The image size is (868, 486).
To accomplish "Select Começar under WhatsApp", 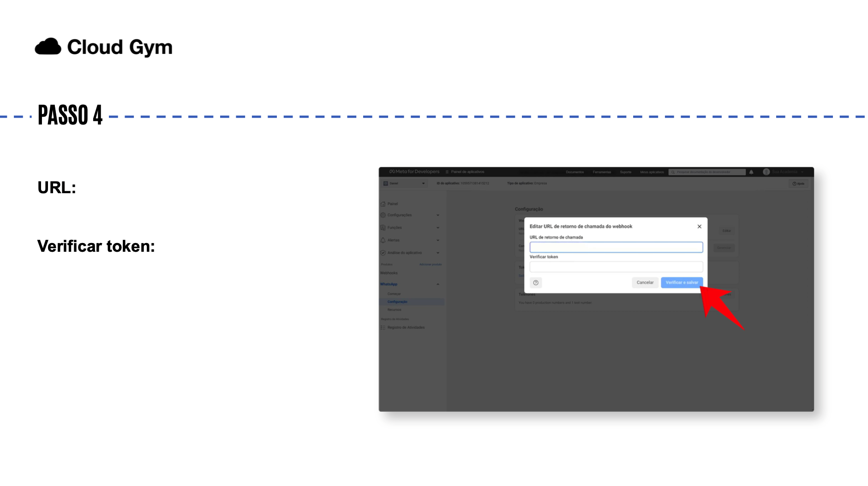I will pyautogui.click(x=394, y=294).
